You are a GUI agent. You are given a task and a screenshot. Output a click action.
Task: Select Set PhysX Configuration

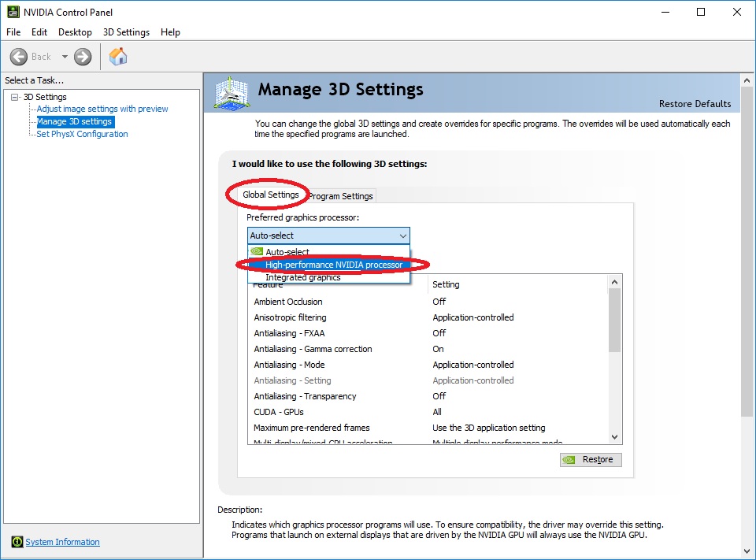[x=81, y=134]
